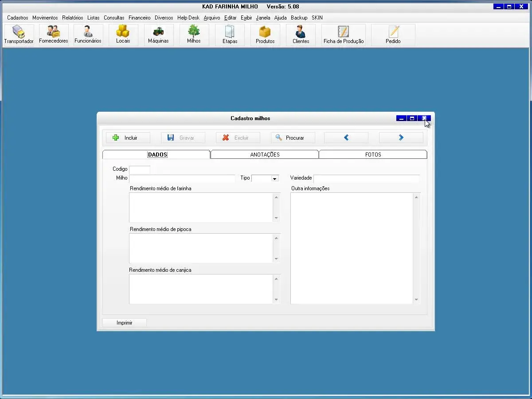Click the Outra informações text area
The image size is (532, 399).
[x=352, y=248]
